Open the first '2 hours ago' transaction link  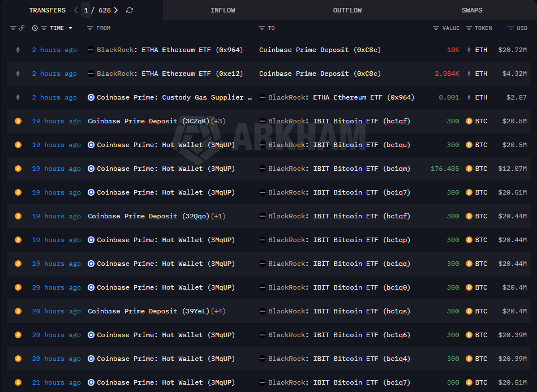pos(54,50)
